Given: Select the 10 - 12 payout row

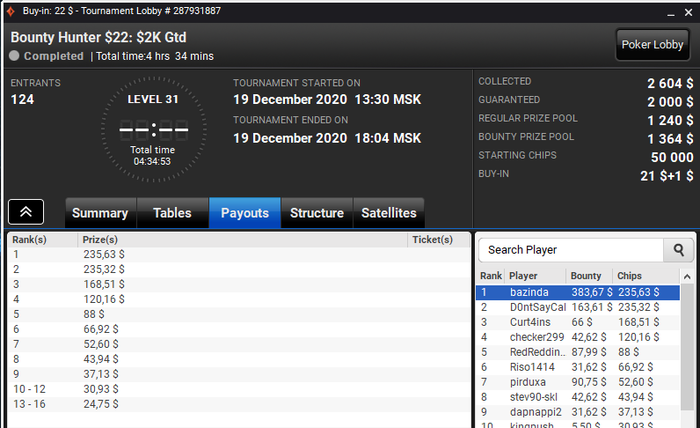Looking at the screenshot, I should (239, 389).
